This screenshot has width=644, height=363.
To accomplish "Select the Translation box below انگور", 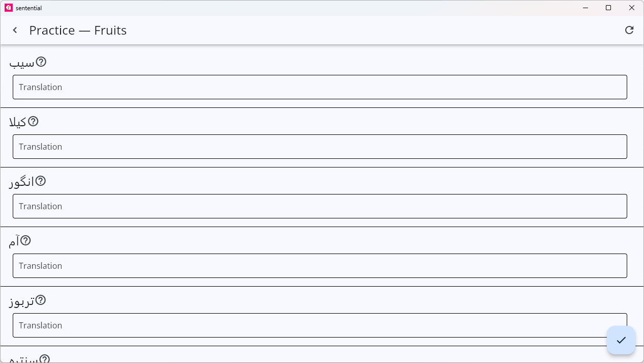I will click(x=319, y=206).
